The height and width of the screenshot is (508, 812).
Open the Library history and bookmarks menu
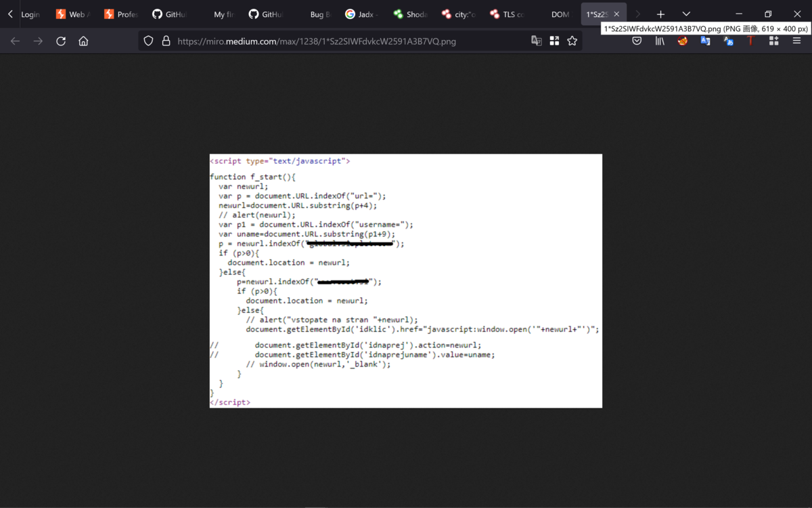pyautogui.click(x=660, y=41)
